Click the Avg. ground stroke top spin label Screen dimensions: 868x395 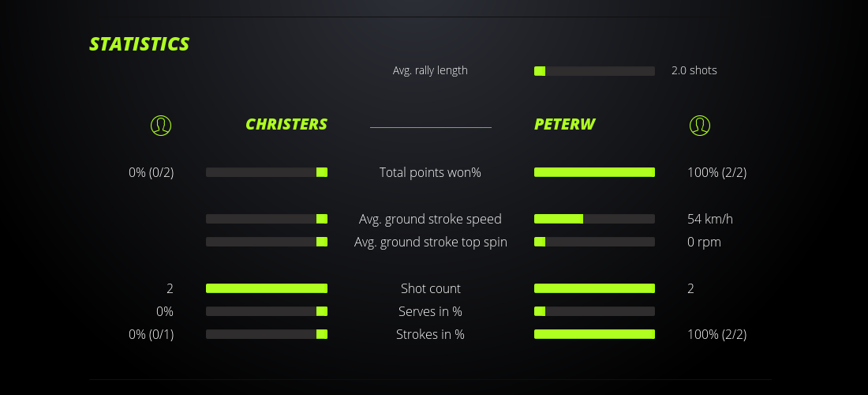click(430, 242)
